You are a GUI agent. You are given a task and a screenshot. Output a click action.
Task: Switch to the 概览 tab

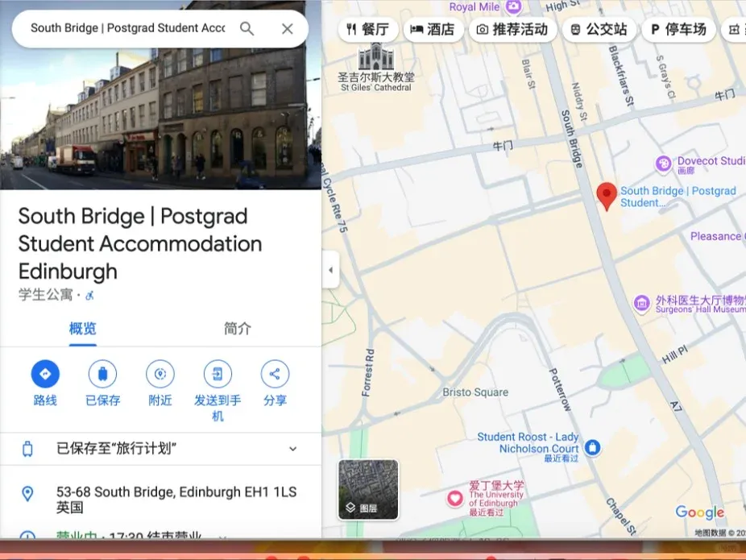pyautogui.click(x=83, y=329)
